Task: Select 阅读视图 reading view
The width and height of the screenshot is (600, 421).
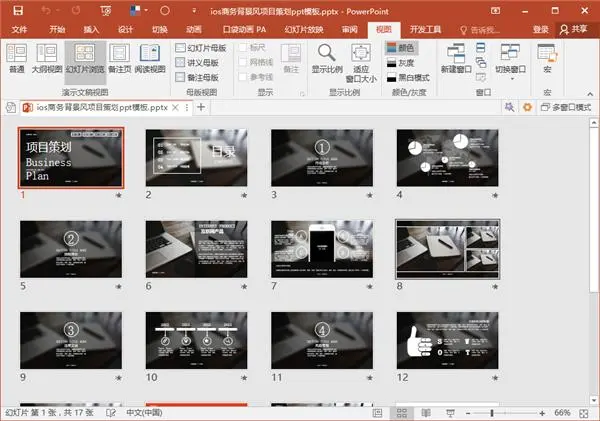Action: pyautogui.click(x=150, y=58)
